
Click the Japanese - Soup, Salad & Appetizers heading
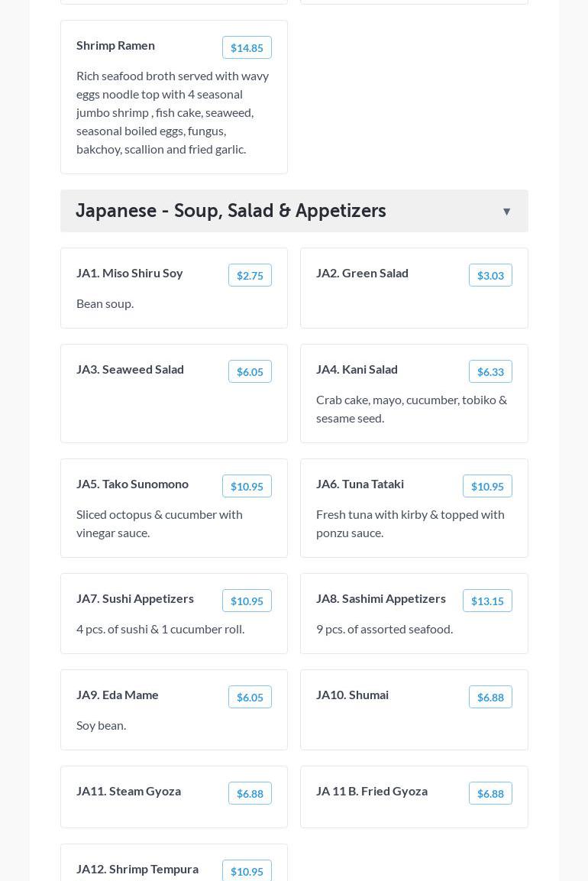[231, 211]
